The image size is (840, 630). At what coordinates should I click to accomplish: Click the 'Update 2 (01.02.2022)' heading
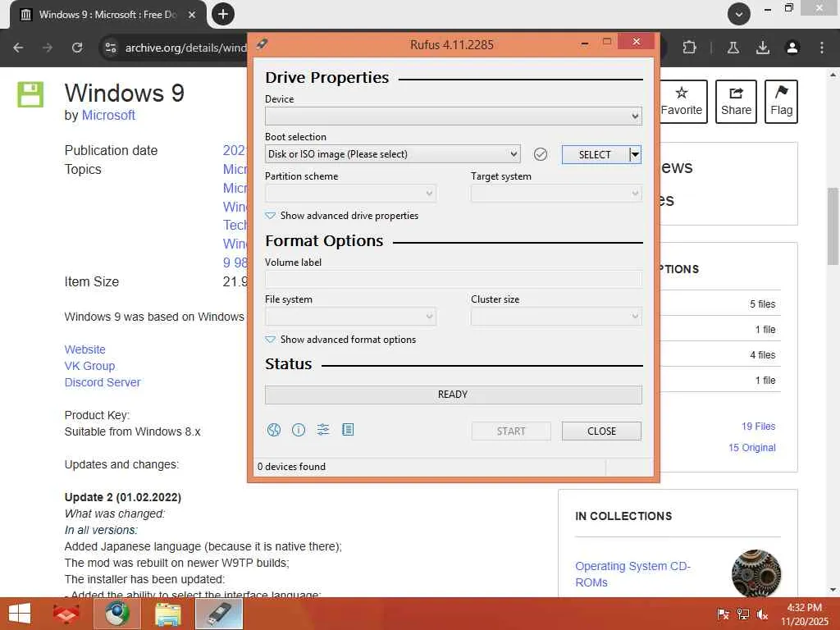123,497
